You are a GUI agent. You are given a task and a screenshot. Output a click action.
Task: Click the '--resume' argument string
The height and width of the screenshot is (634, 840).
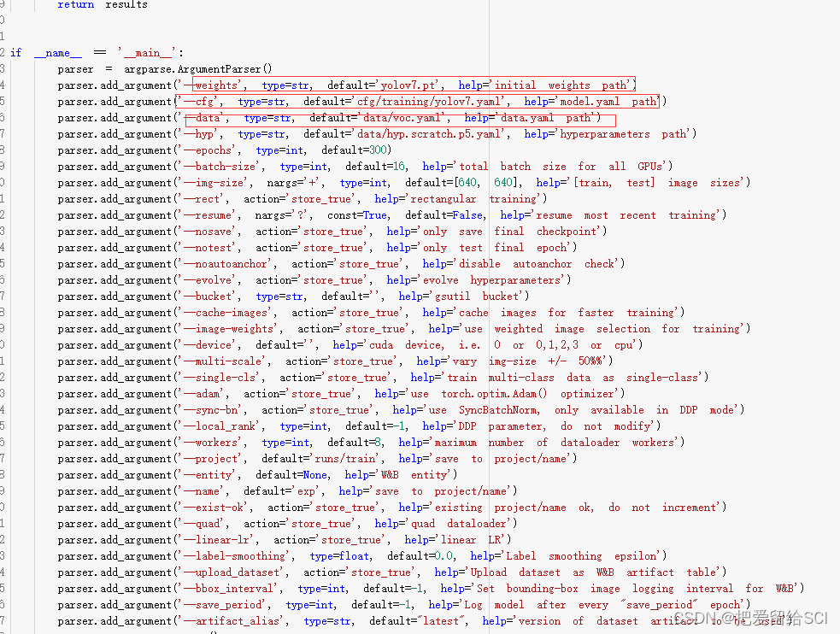[208, 215]
